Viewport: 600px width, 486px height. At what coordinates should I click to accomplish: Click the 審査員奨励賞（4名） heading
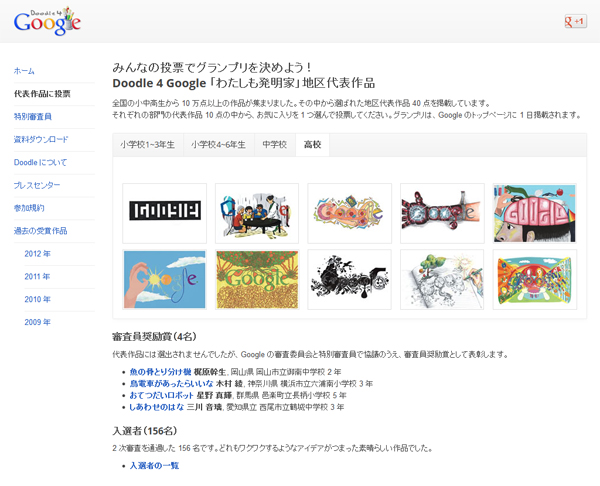click(x=155, y=337)
